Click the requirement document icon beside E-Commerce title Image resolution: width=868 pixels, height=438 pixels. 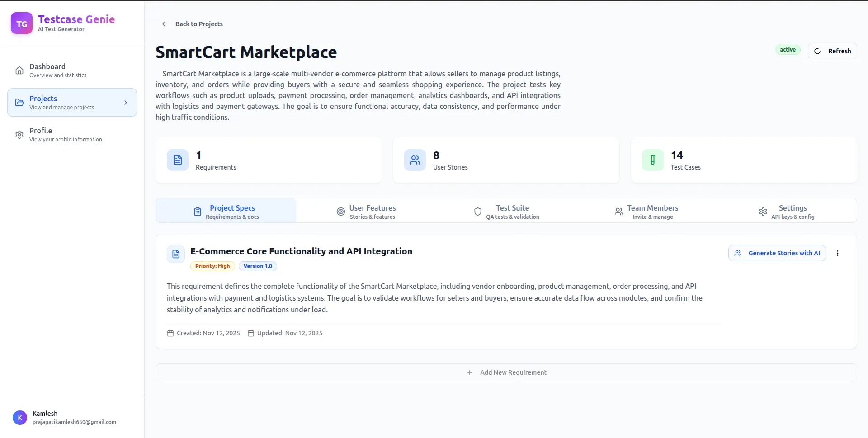point(176,254)
